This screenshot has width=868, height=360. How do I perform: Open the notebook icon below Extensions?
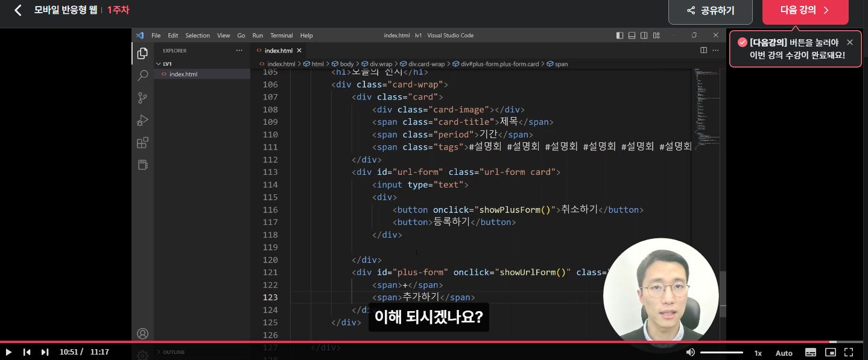pos(142,165)
